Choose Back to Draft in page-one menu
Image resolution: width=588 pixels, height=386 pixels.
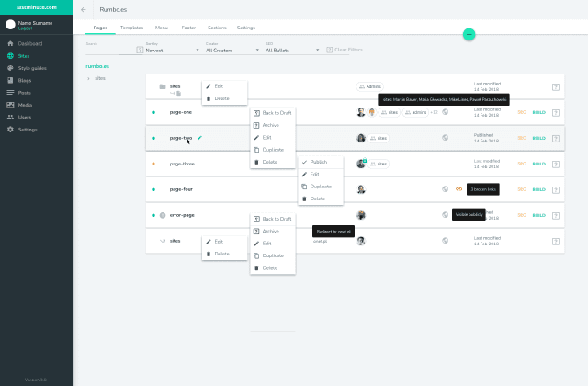pos(273,113)
